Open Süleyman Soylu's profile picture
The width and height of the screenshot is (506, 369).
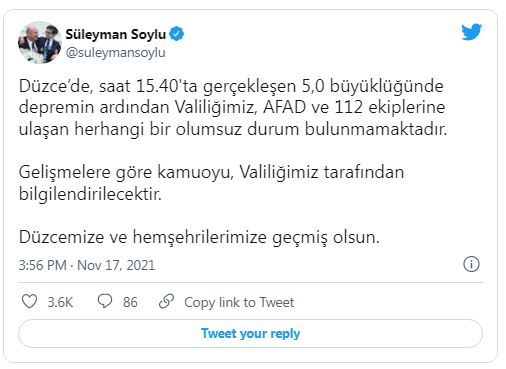tap(40, 42)
